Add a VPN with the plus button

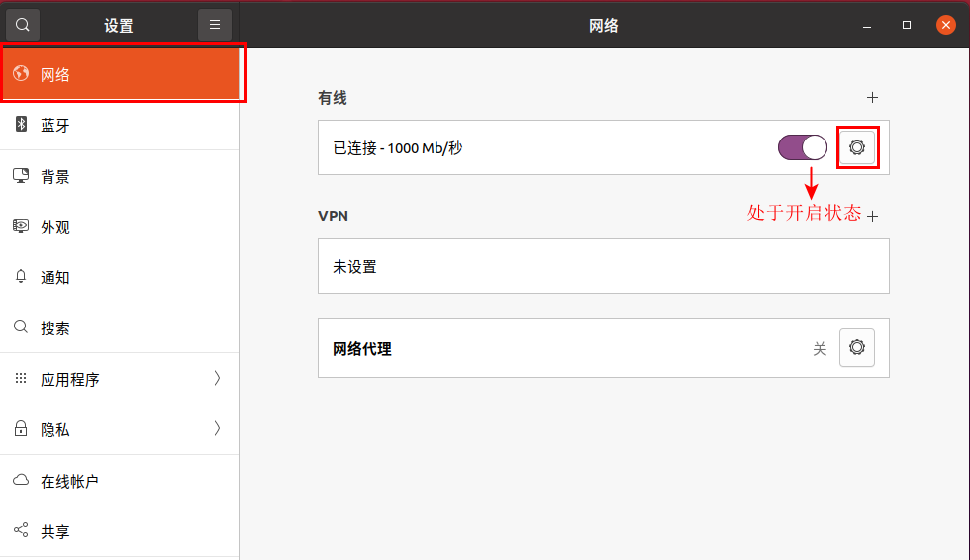click(872, 216)
